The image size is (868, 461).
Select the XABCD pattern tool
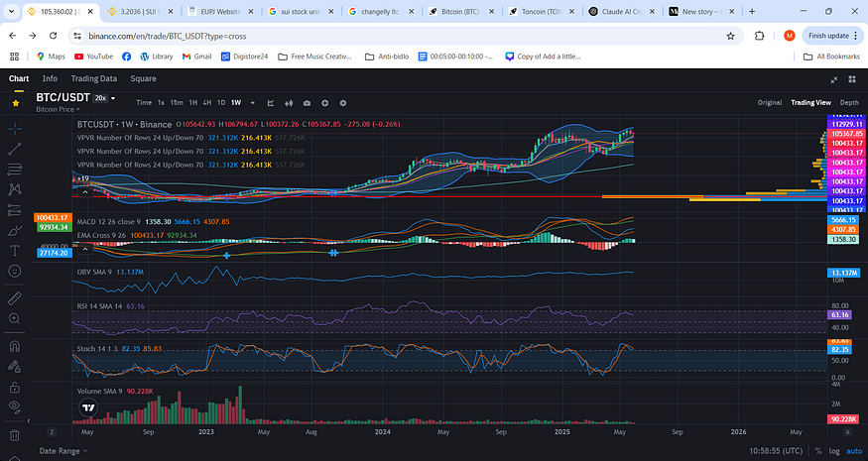15,189
